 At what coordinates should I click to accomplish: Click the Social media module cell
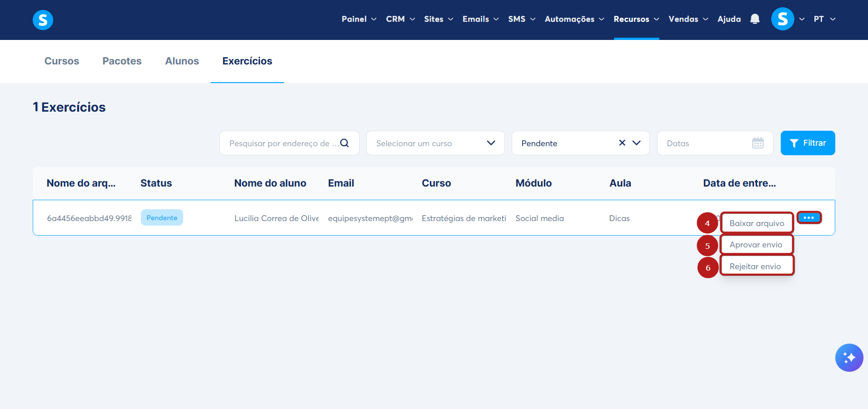point(539,218)
